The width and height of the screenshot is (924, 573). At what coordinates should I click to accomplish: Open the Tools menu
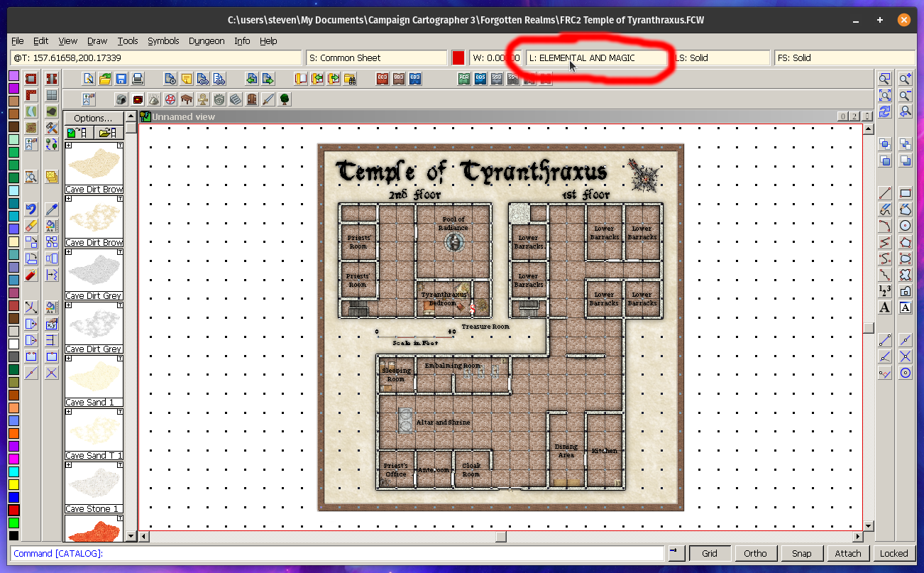point(128,41)
